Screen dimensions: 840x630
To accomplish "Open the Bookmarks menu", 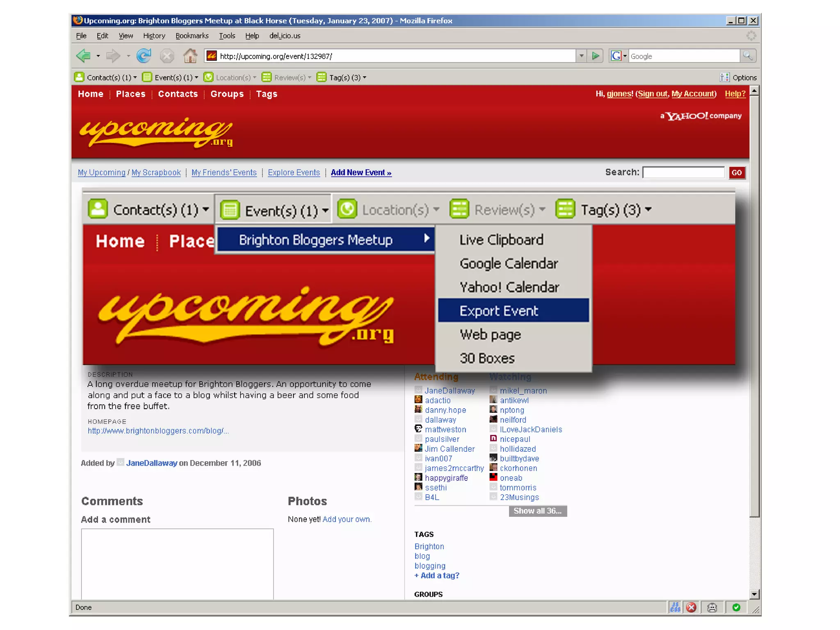I will (x=192, y=36).
